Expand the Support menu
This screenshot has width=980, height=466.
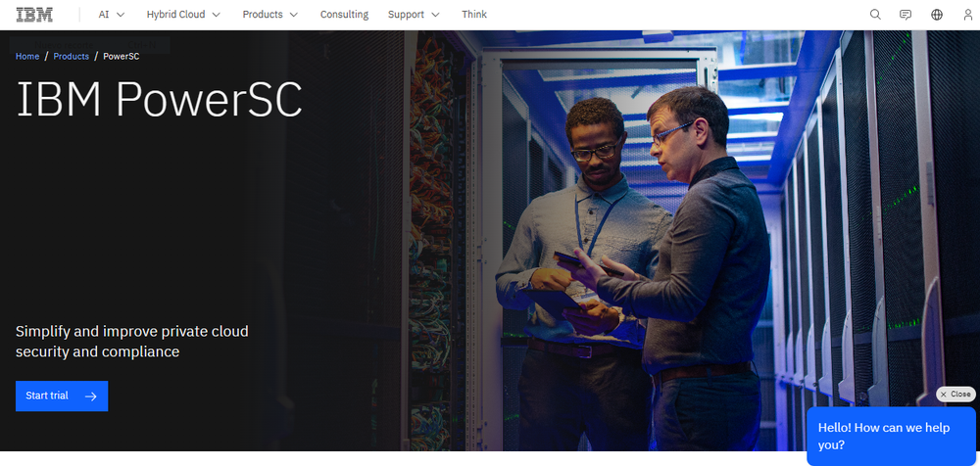coord(414,15)
